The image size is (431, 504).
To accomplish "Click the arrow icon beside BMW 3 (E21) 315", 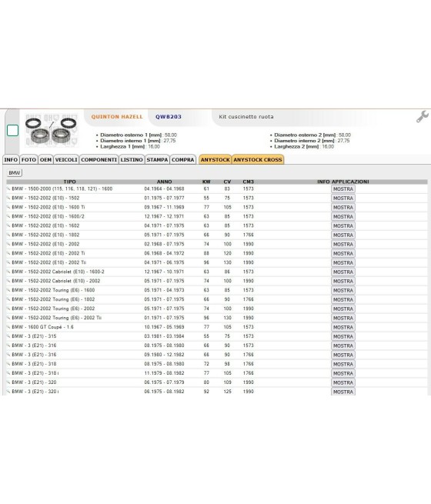I will point(8,336).
